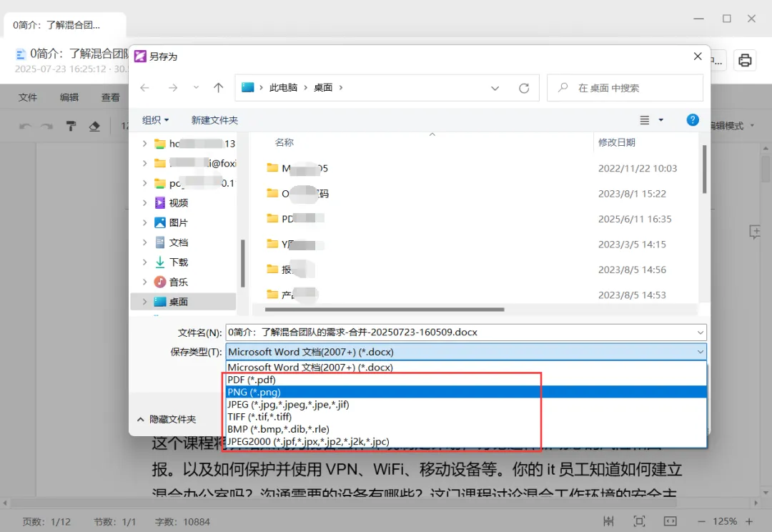Open the 保存类型 file format dropdown

click(x=699, y=351)
